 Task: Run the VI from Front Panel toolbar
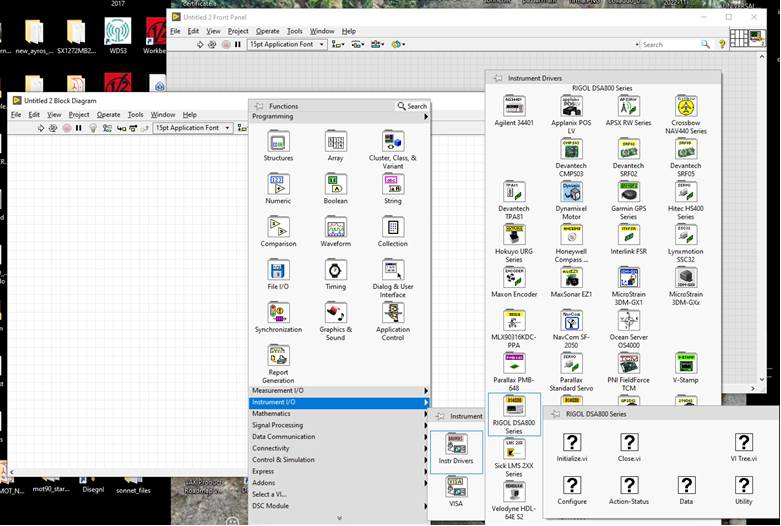[x=200, y=44]
